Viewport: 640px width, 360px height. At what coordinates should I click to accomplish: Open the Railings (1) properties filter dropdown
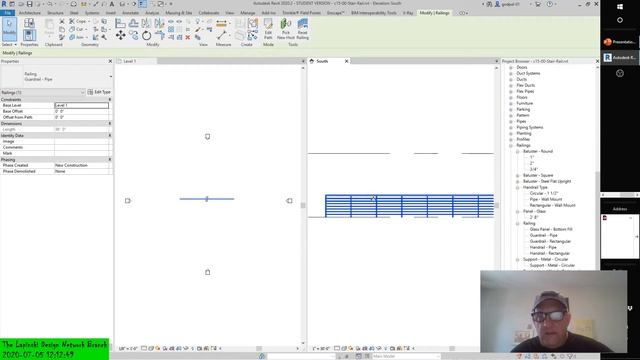click(82, 92)
